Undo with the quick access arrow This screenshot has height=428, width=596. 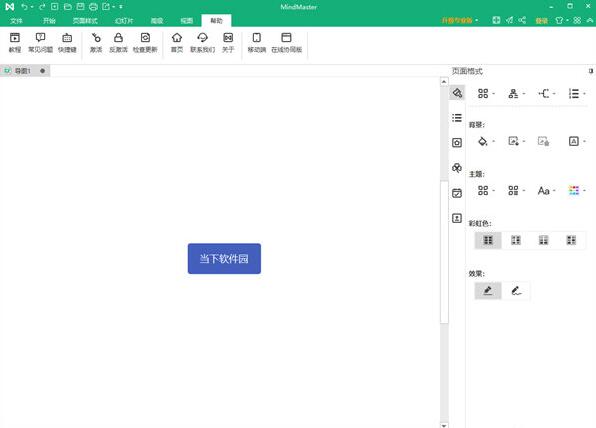[24, 7]
